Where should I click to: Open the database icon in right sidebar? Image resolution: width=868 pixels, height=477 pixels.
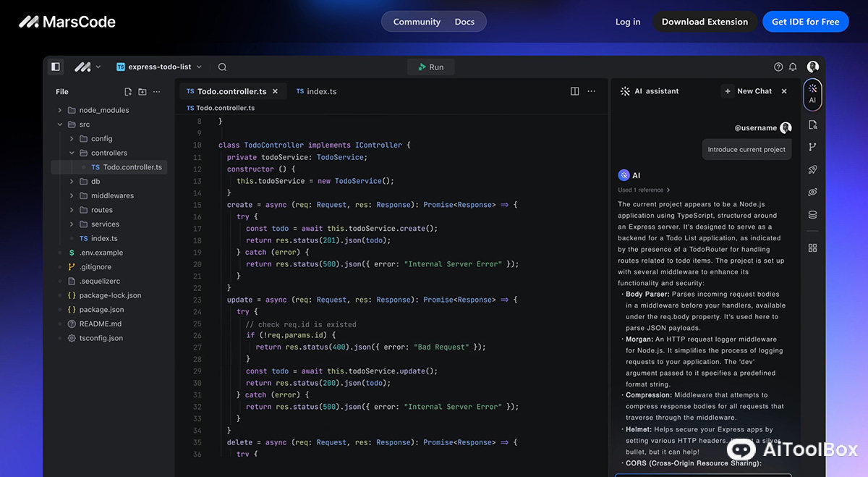coord(812,214)
